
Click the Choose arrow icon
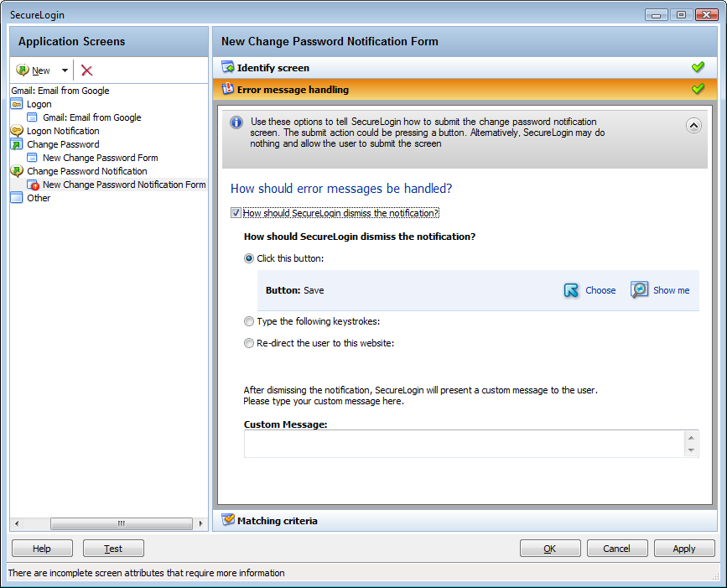point(571,290)
